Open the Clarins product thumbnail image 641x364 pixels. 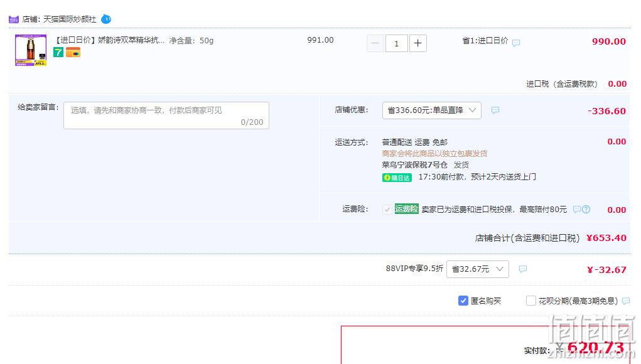point(31,50)
